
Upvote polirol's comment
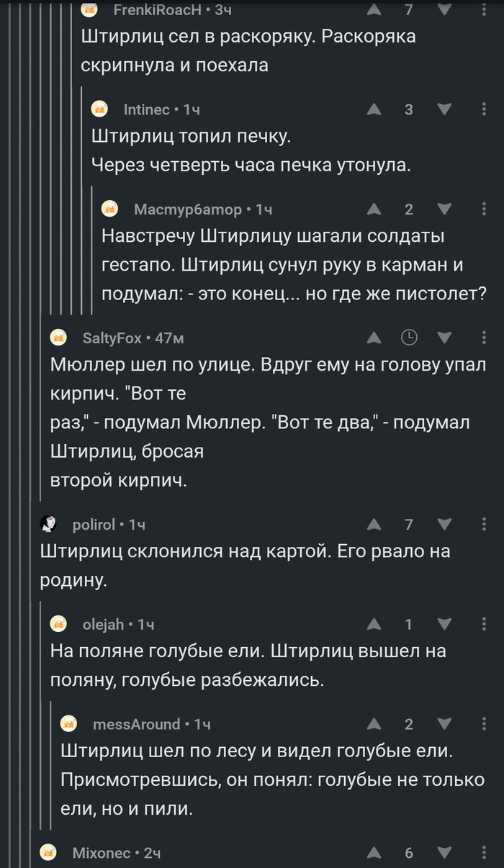(x=374, y=525)
